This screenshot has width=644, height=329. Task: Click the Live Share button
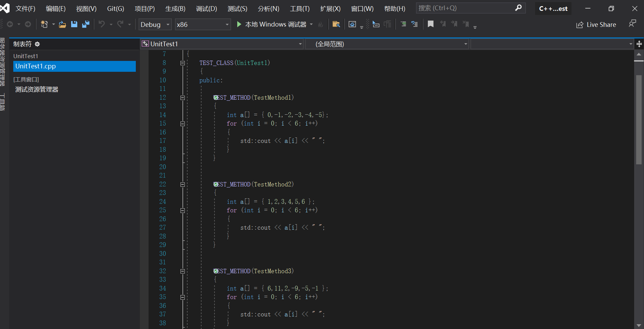coord(596,24)
